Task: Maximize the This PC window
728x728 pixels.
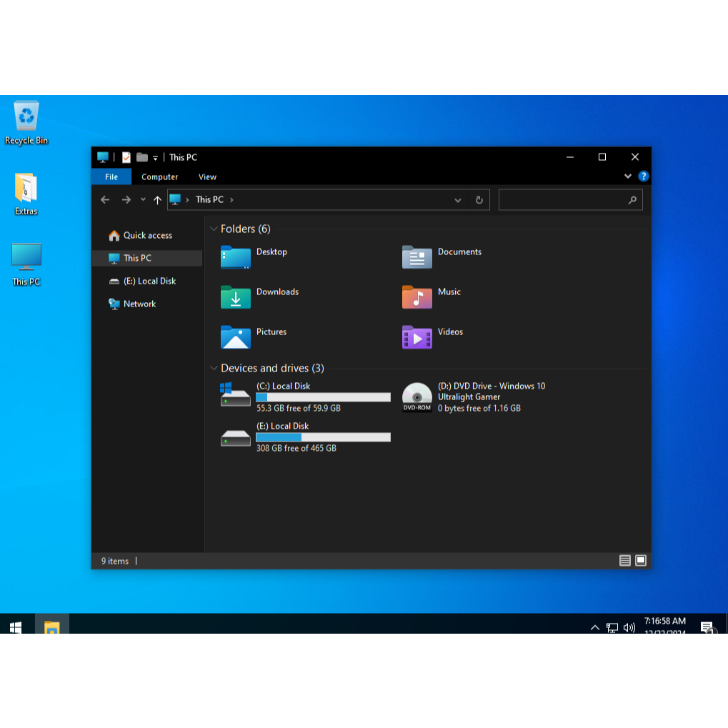Action: click(602, 157)
